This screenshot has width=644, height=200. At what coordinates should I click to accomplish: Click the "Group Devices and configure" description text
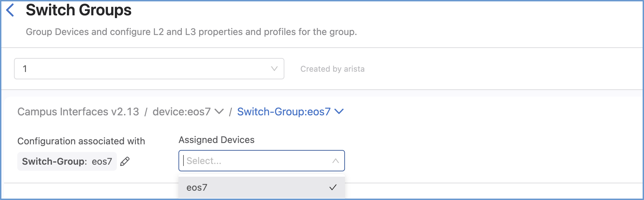click(x=191, y=32)
